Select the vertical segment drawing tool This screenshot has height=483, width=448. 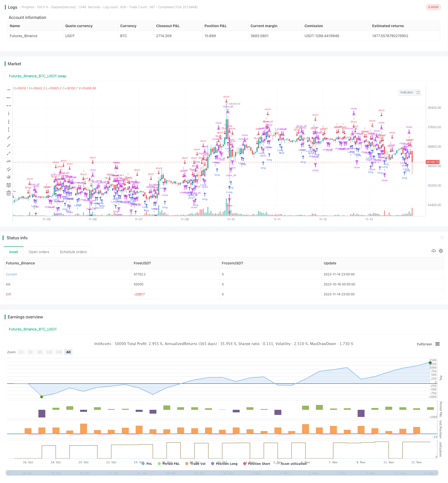click(x=9, y=130)
